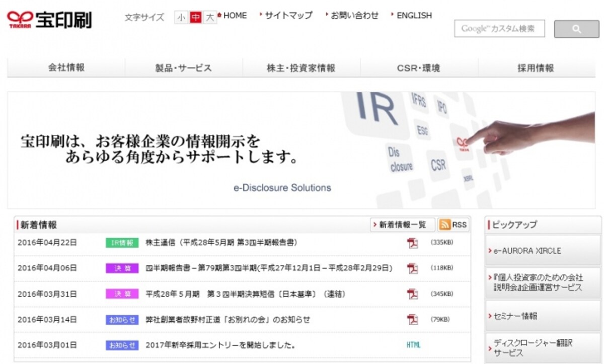The image size is (604, 364).
Task: Open お別れの会 のお知らせ link
Action: (x=228, y=320)
